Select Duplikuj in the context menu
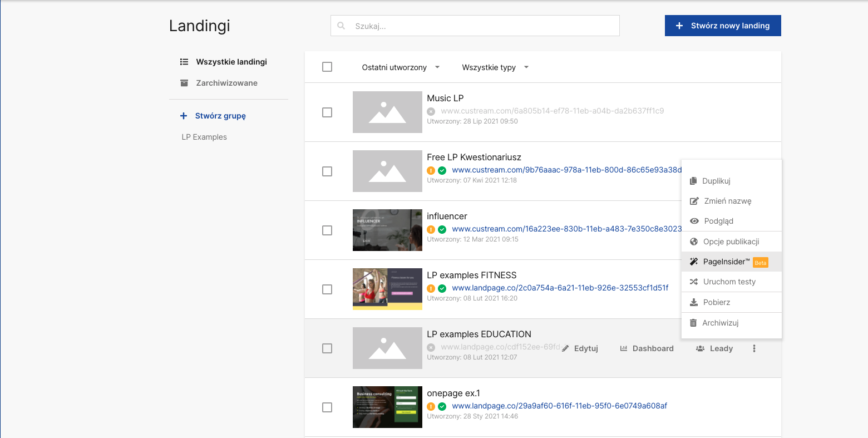Image resolution: width=868 pixels, height=438 pixels. click(716, 181)
